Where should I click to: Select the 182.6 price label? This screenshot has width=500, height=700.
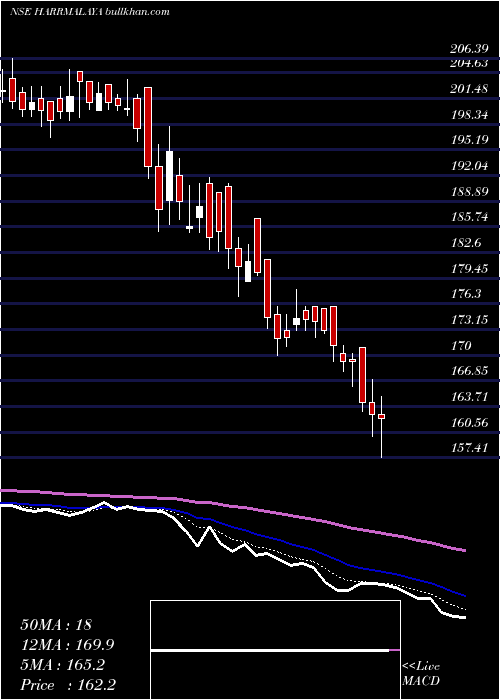465,243
